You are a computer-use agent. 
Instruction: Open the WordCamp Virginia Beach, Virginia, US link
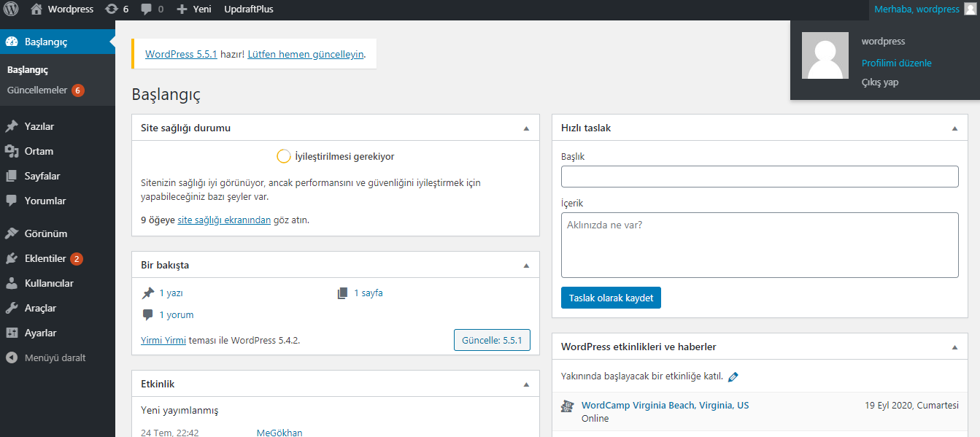665,406
